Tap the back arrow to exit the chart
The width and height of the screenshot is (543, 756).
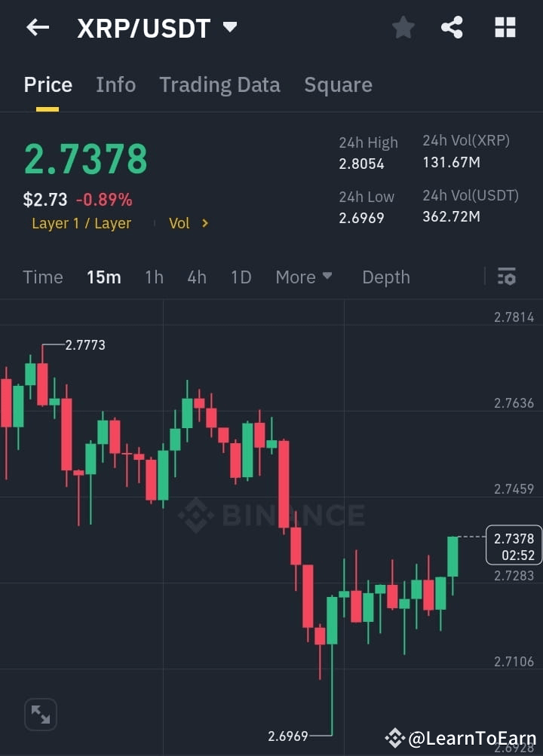pos(37,27)
